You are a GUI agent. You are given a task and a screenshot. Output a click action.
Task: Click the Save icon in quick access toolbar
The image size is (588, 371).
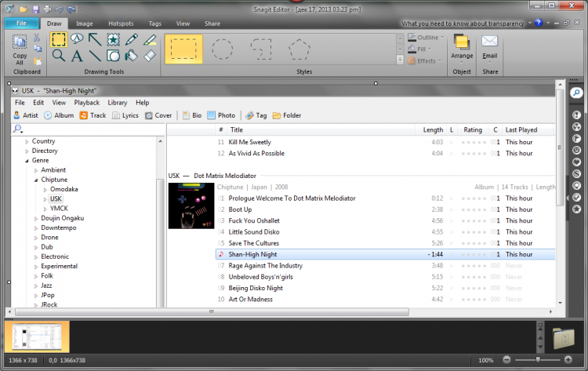pyautogui.click(x=35, y=9)
